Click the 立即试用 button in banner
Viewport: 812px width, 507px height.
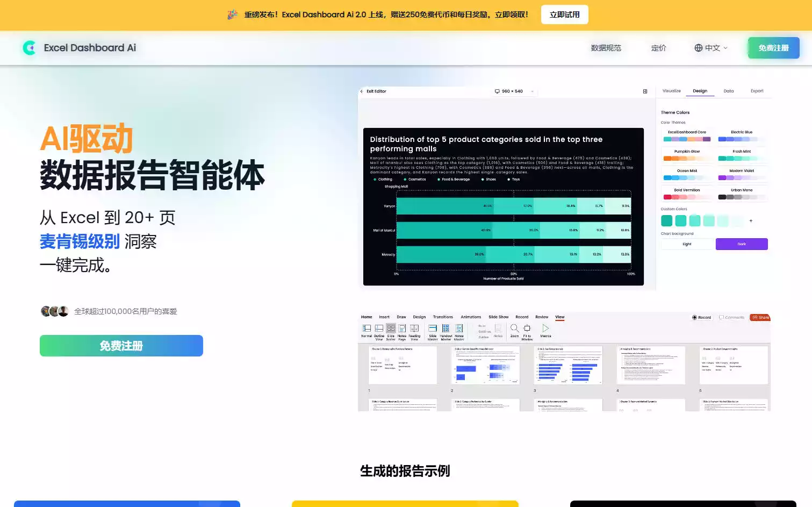click(564, 15)
